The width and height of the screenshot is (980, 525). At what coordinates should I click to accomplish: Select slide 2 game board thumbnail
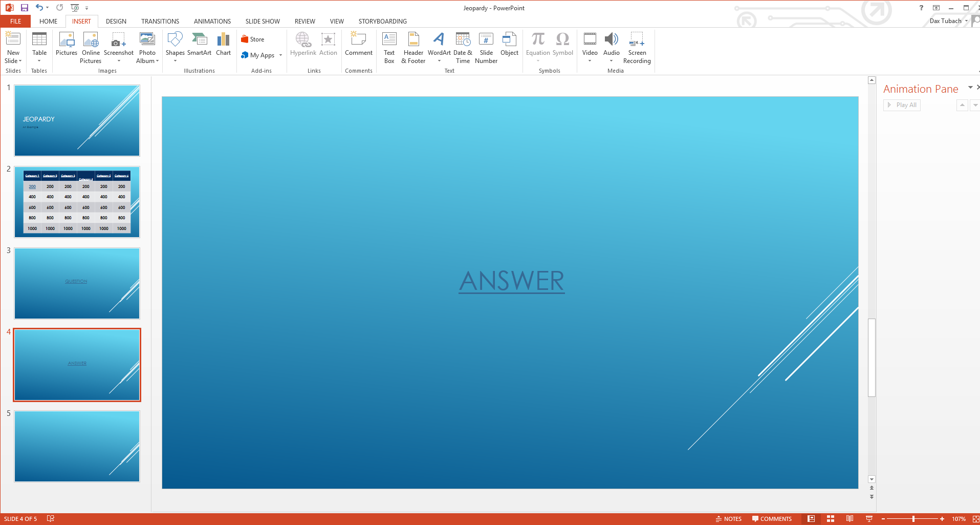pos(77,202)
